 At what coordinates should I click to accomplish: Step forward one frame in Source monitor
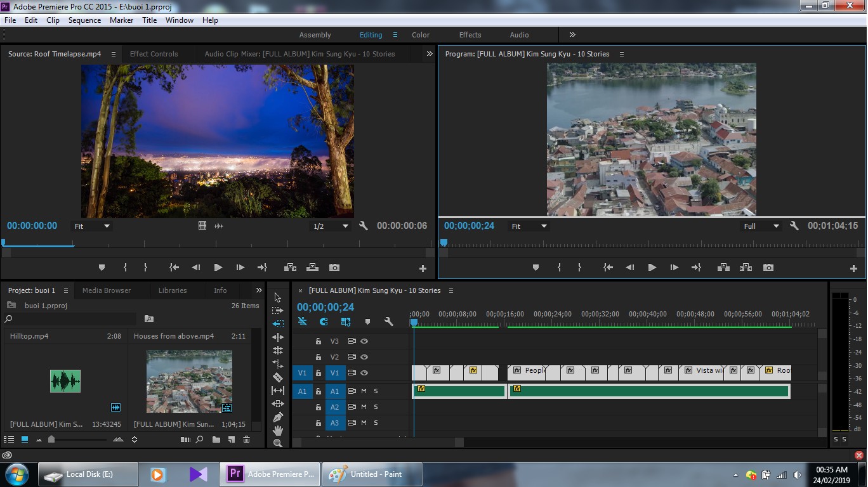[240, 268]
